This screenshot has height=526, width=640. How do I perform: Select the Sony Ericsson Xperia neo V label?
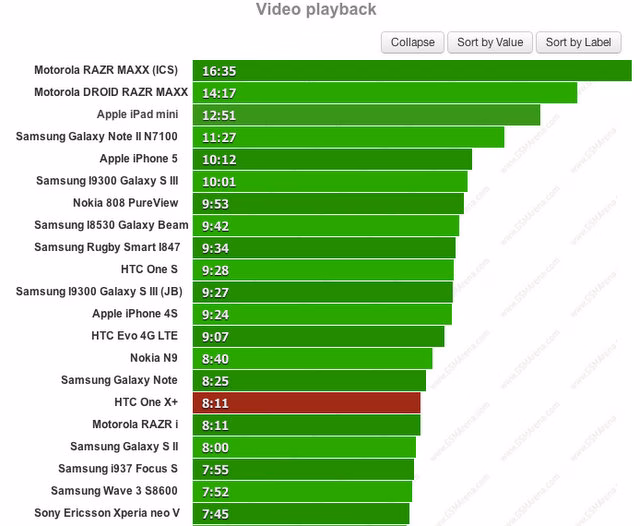(x=107, y=513)
